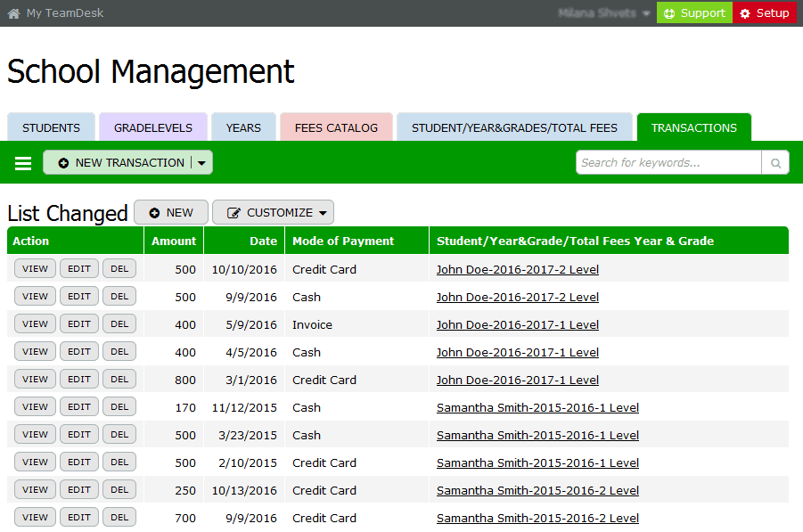Open Support from the top bar
This screenshot has width=803, height=532.
coord(694,13)
